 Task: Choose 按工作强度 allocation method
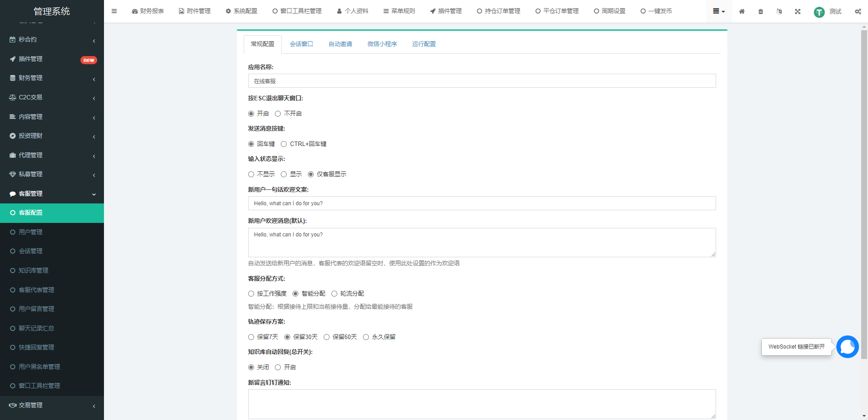tap(251, 294)
